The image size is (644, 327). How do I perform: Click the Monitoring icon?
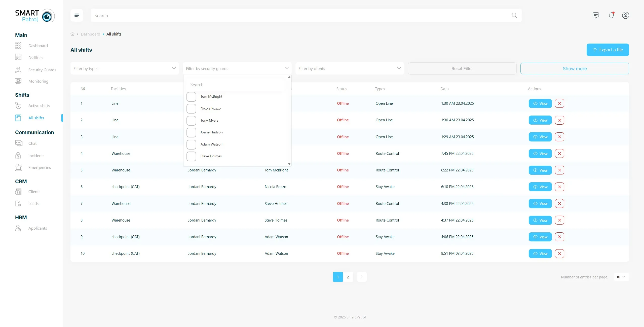coord(18,81)
